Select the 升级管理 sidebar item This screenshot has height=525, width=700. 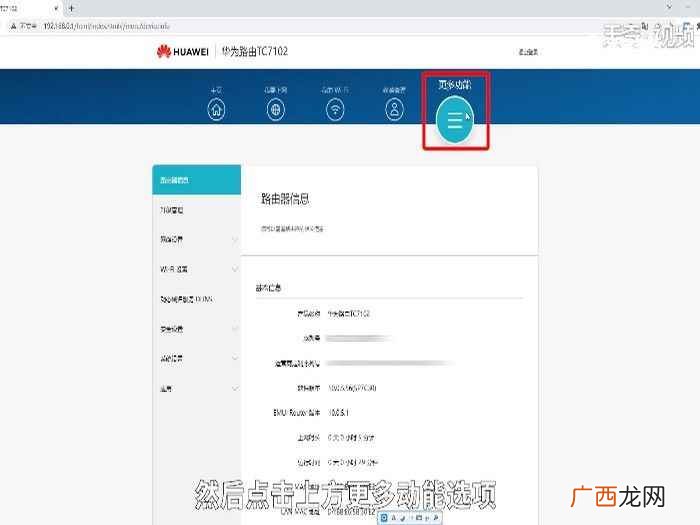pyautogui.click(x=171, y=210)
